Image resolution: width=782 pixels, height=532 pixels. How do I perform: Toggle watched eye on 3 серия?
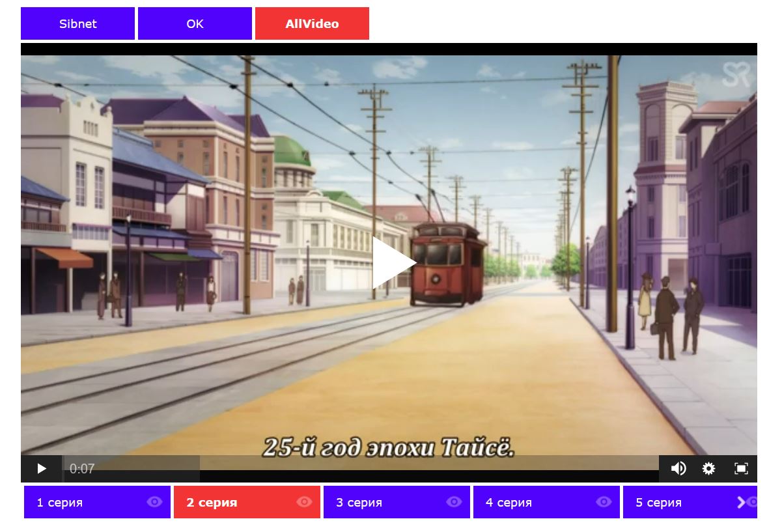(454, 501)
